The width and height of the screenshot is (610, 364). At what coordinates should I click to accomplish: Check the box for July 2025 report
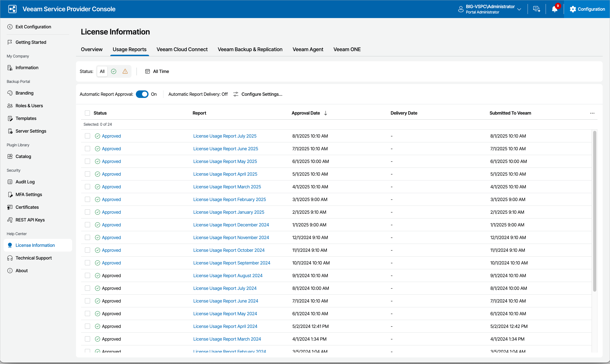coord(87,136)
